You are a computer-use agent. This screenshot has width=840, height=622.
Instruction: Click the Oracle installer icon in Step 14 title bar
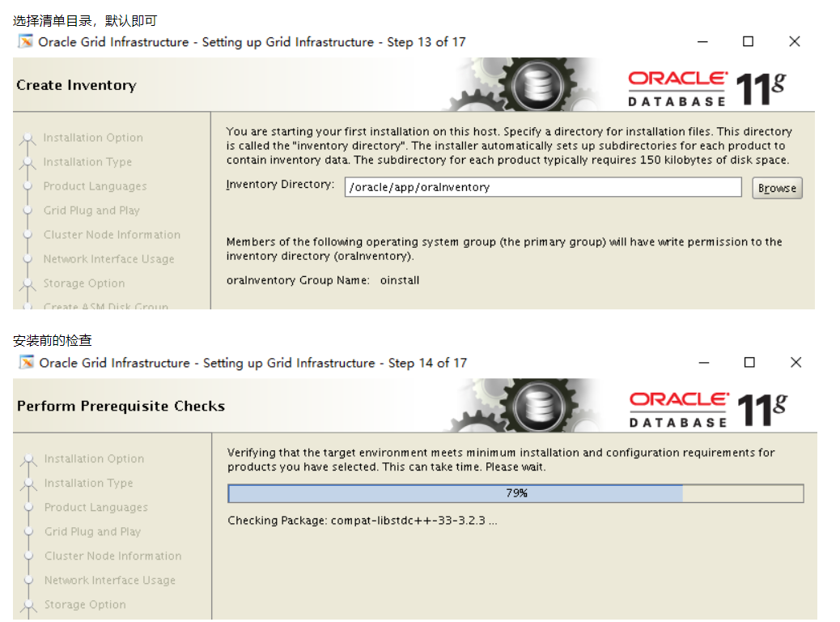tap(26, 363)
